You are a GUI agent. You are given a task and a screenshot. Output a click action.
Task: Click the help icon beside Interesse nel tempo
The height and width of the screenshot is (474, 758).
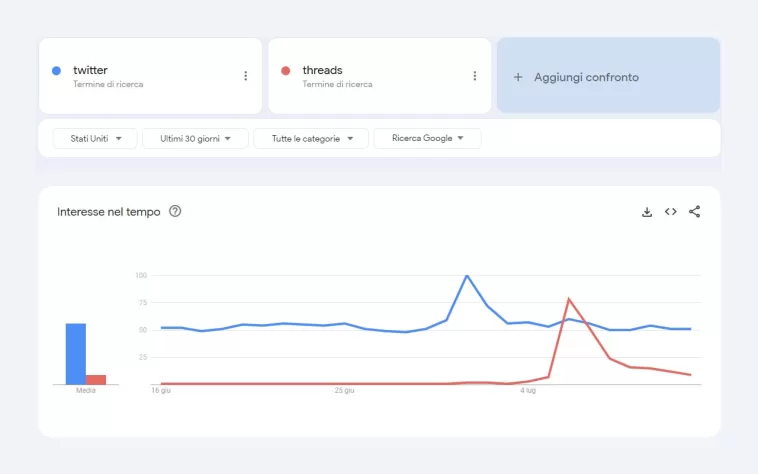[x=175, y=211]
